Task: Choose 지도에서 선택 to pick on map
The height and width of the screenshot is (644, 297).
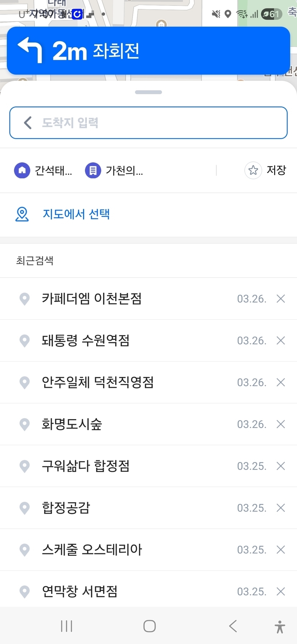Action: (76, 214)
